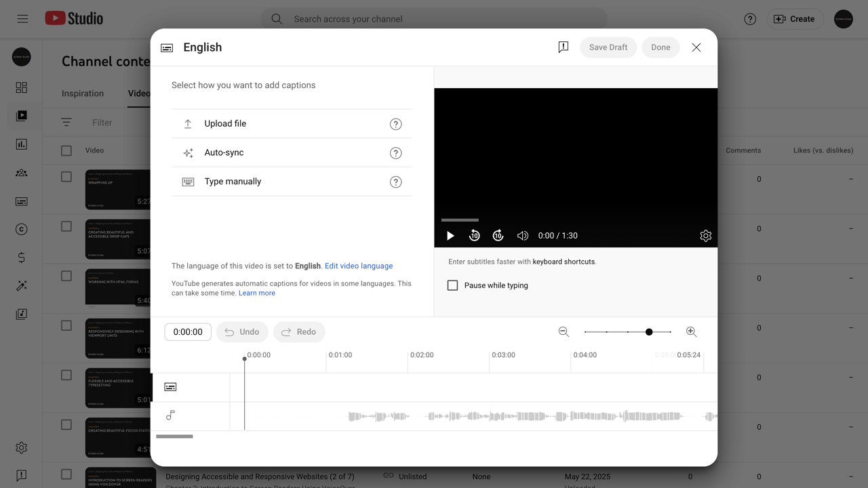Image resolution: width=868 pixels, height=488 pixels.
Task: Open the Wrapping Up video thumbnail
Action: click(x=118, y=190)
